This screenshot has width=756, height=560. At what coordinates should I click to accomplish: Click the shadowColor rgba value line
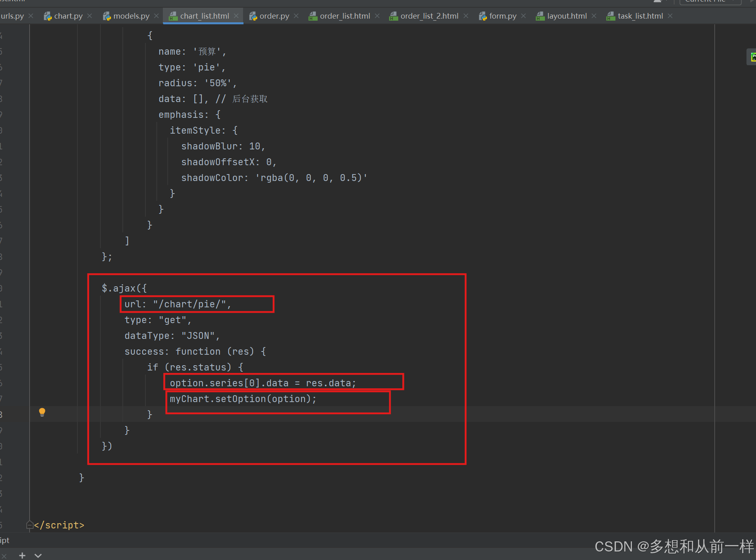point(274,178)
